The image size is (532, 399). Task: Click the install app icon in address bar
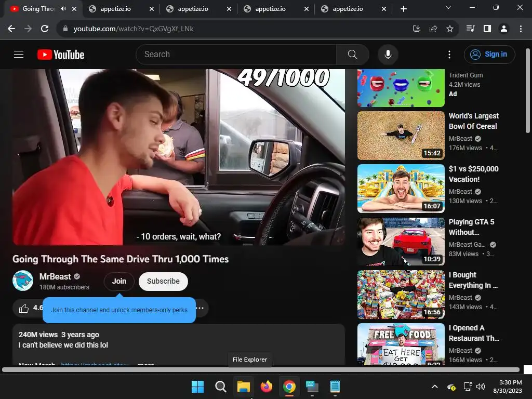tap(416, 29)
